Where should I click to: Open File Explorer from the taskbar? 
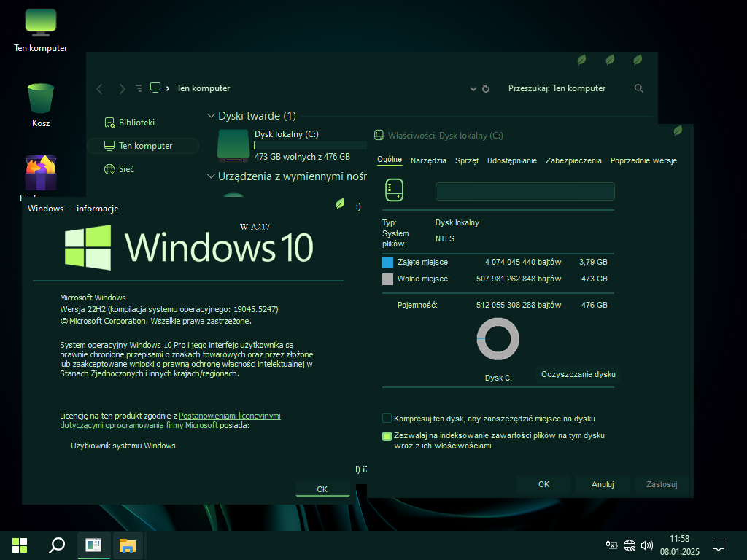click(x=128, y=545)
